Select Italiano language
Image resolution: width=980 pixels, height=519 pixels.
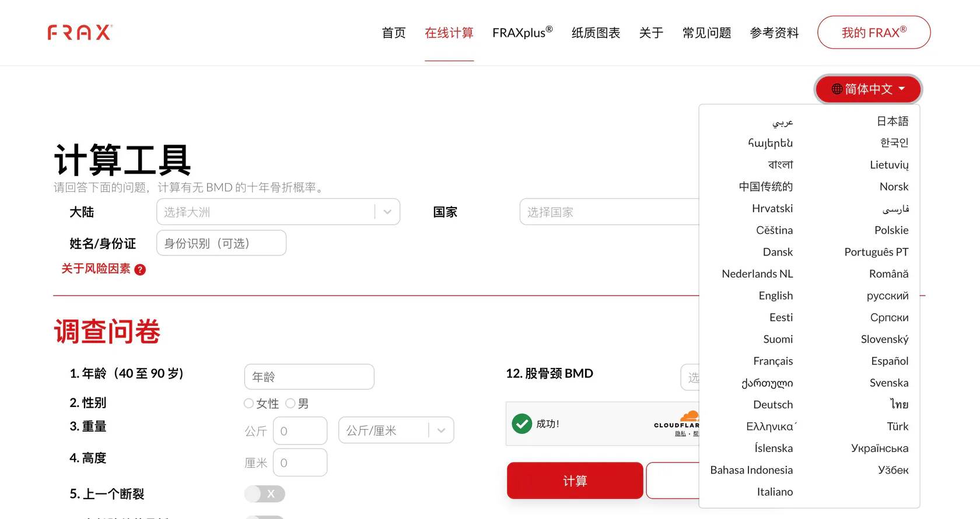(x=775, y=492)
